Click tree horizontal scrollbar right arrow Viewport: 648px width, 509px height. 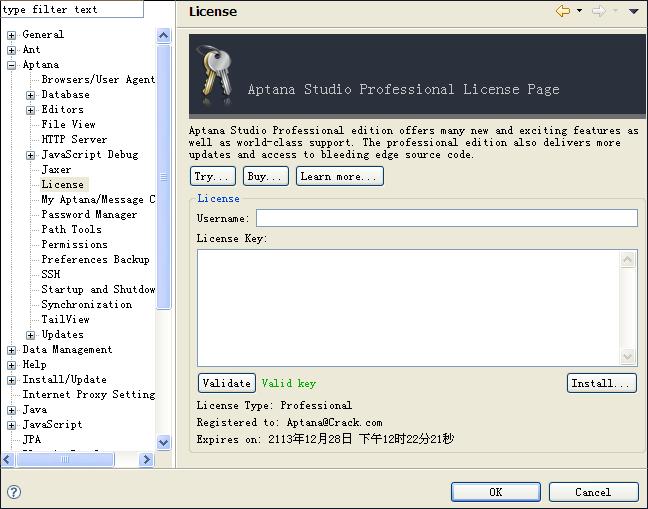click(146, 459)
